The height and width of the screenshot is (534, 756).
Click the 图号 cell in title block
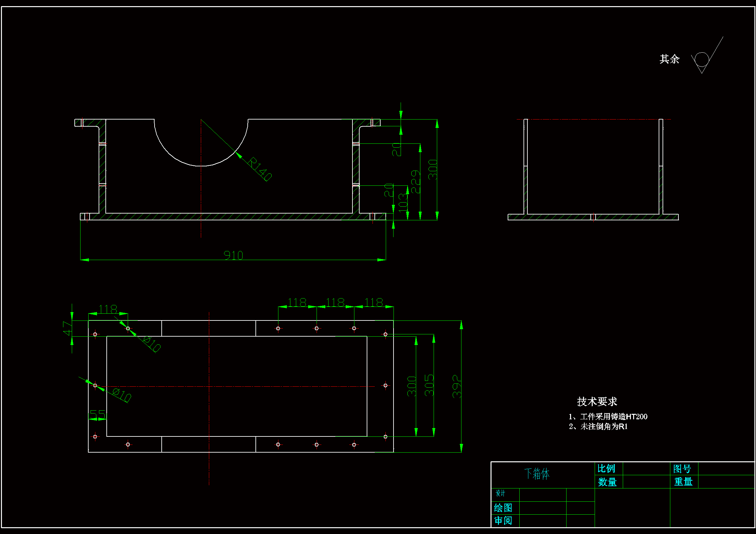click(682, 468)
